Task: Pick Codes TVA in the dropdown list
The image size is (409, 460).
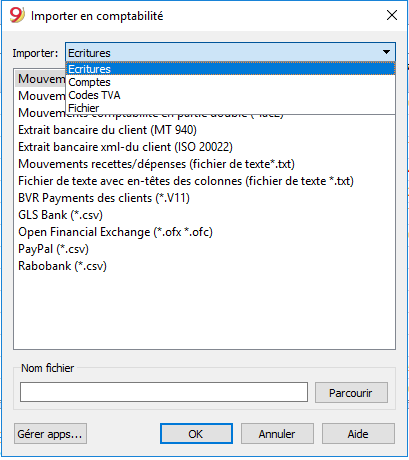Action: coord(230,95)
